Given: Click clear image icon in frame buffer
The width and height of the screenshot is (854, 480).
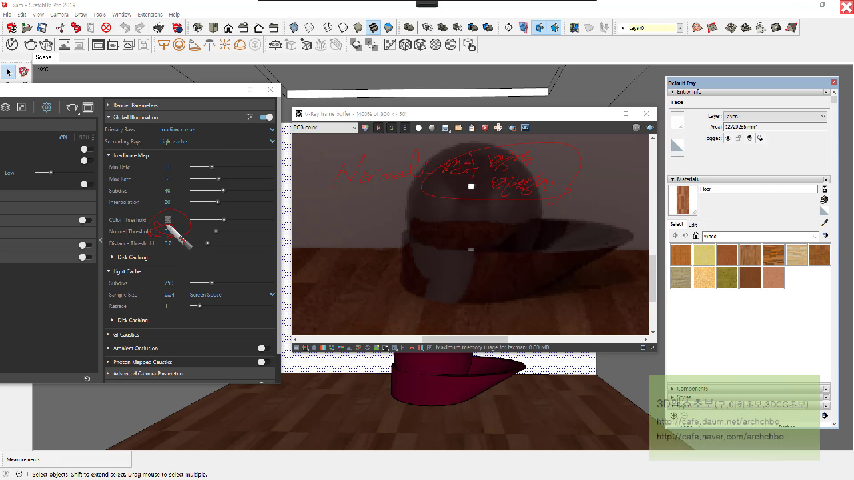Looking at the screenshot, I should coord(485,128).
